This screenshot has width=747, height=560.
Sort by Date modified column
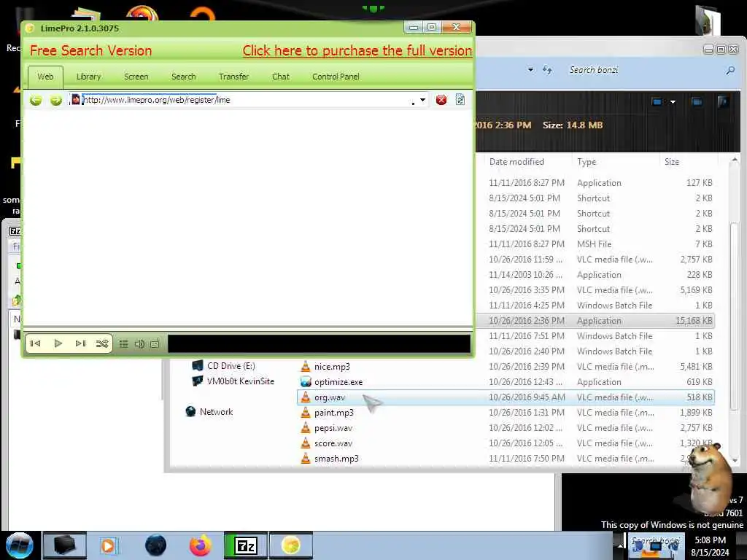[x=516, y=162]
